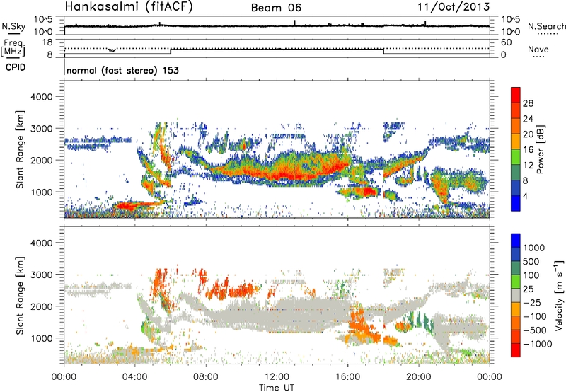Click the 08:00 time axis tick label

point(206,377)
